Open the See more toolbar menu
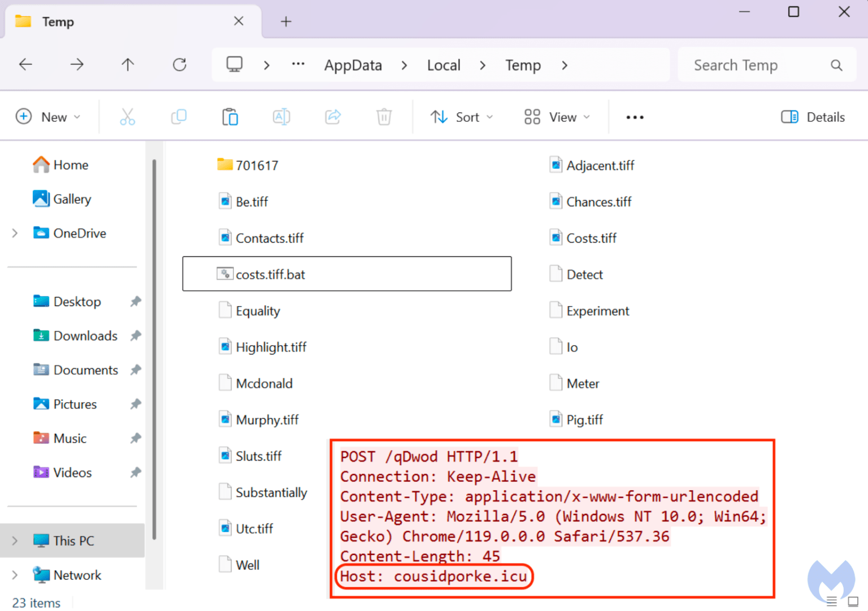Screen dimensions: 868x611 click(x=635, y=117)
